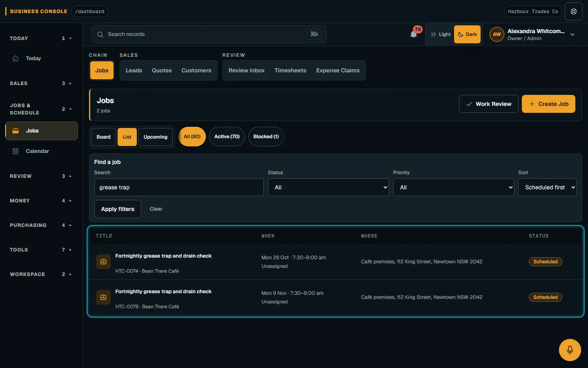The image size is (588, 368).
Task: Show the Board view
Action: click(x=103, y=137)
